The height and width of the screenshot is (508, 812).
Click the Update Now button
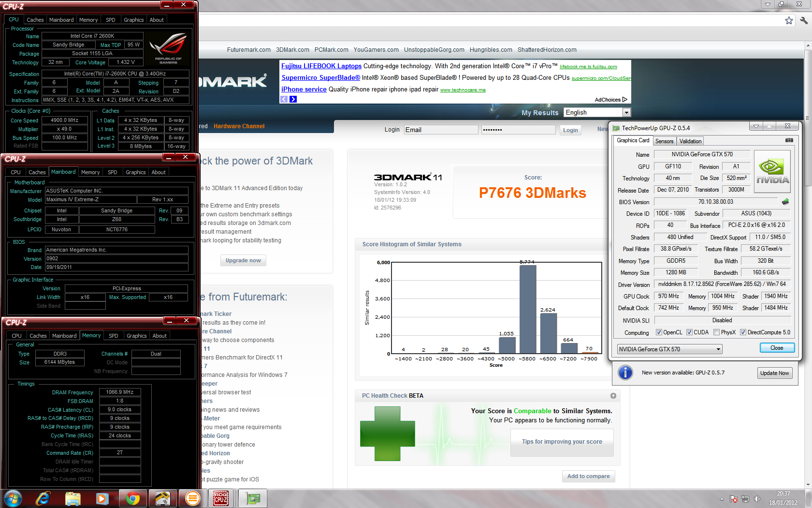774,373
